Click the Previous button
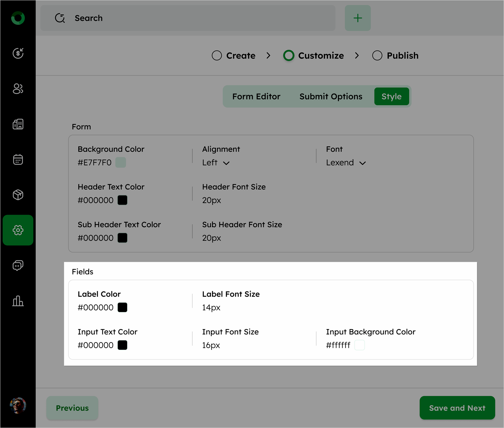Image resolution: width=504 pixels, height=428 pixels. [x=72, y=408]
